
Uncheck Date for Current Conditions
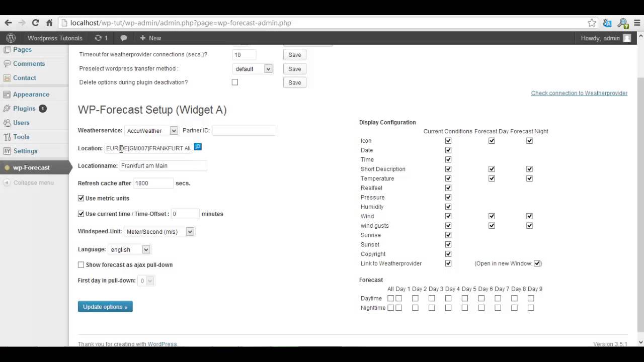(448, 150)
